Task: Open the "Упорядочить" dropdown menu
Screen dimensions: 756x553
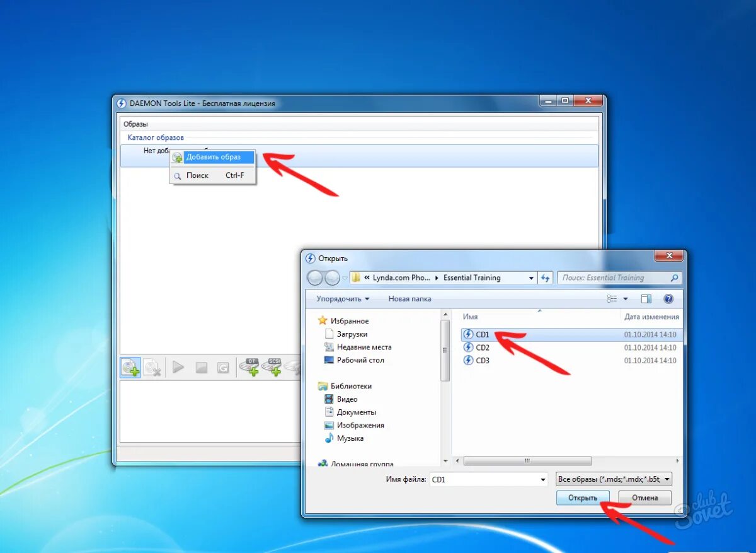Action: tap(343, 299)
